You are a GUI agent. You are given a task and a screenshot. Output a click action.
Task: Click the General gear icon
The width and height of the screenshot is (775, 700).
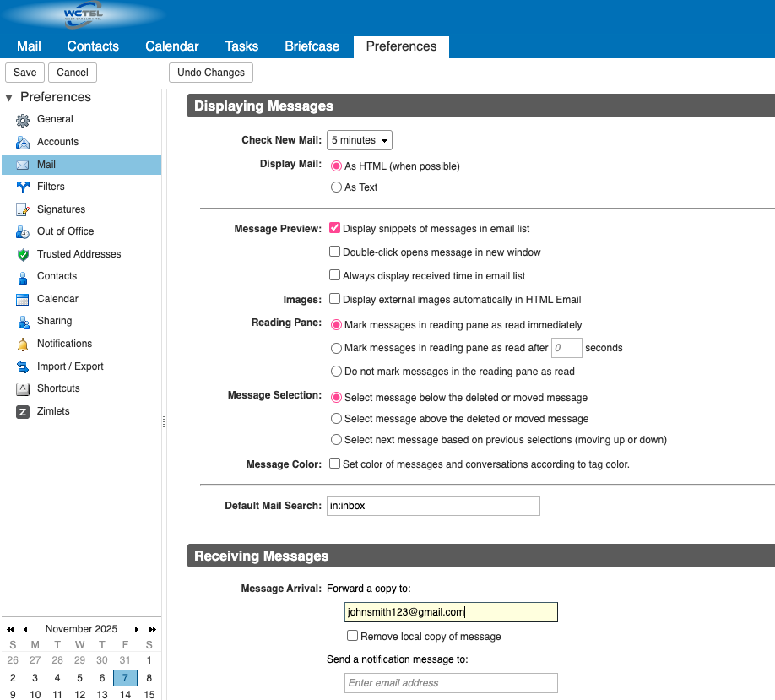click(23, 120)
